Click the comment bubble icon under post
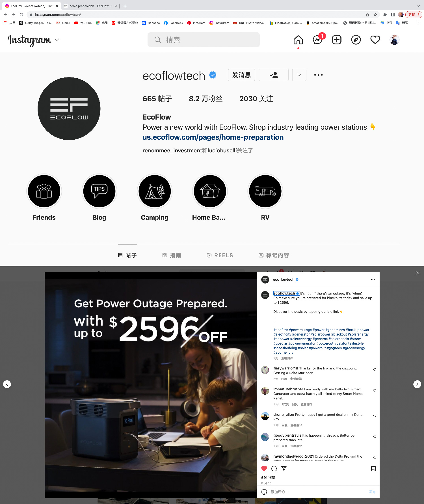Viewport: 424px width, 504px height. click(274, 468)
